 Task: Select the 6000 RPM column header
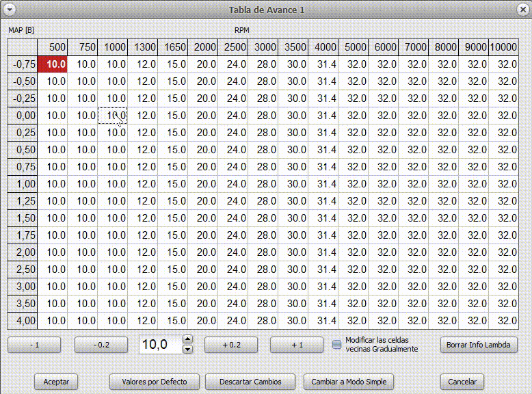pos(384,47)
